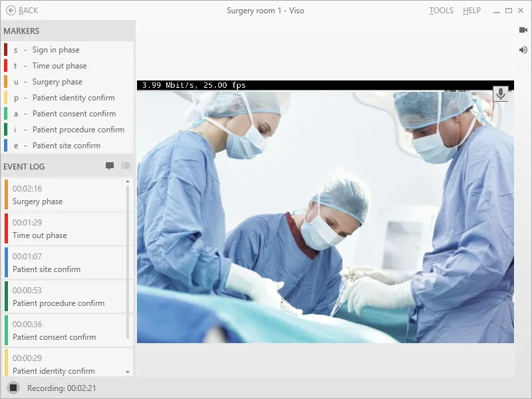Go back using the BACK button
The height and width of the screenshot is (399, 532).
[22, 11]
